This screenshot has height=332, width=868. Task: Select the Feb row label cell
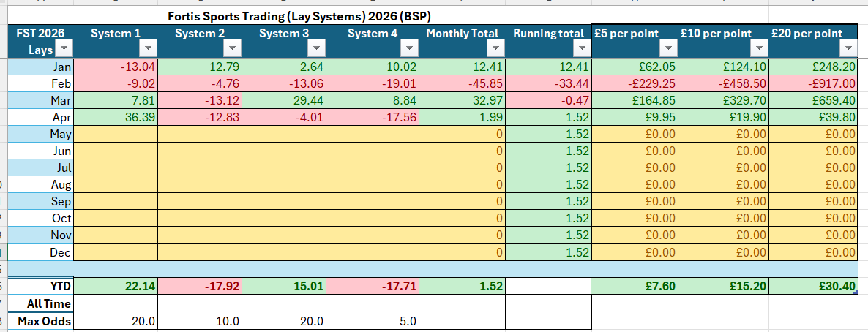(41, 85)
